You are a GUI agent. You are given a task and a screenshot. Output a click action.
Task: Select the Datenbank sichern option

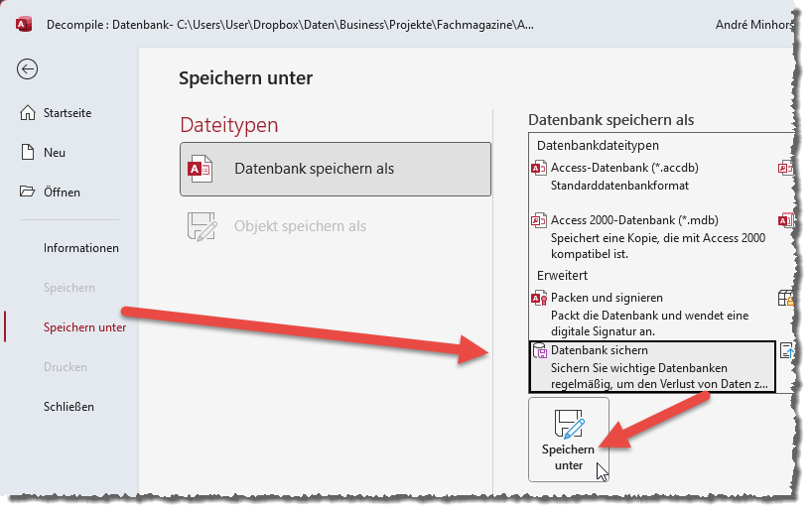(652, 366)
